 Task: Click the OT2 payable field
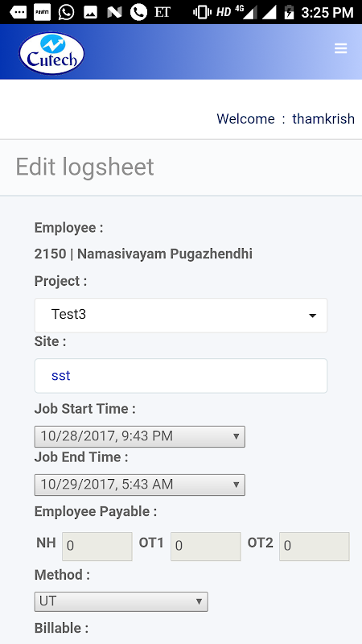[x=315, y=547]
